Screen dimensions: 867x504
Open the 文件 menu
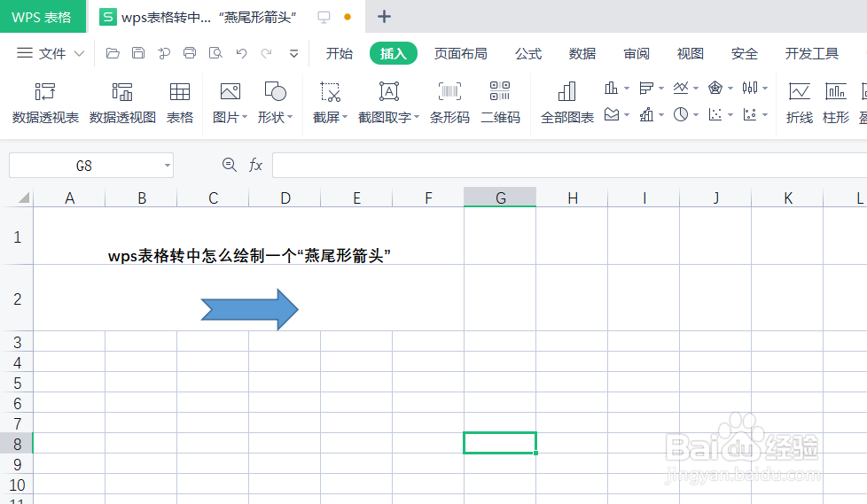click(51, 53)
